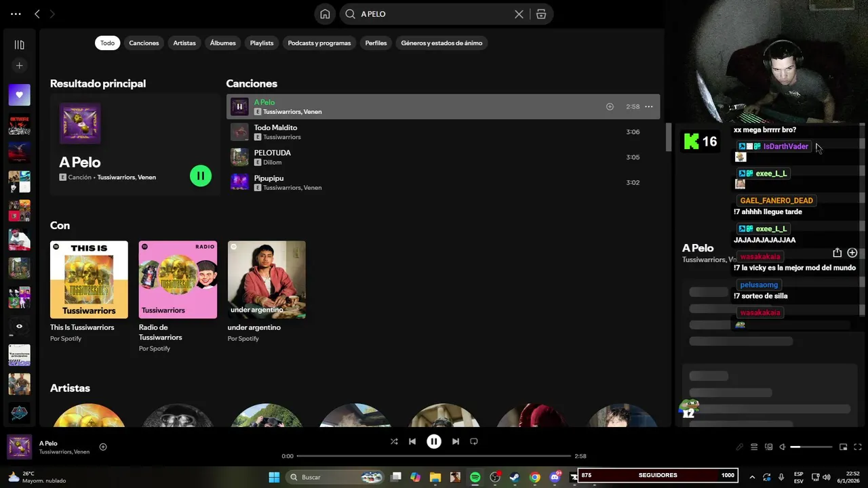868x488 pixels.
Task: Select the Canciones filter chip
Action: 144,43
